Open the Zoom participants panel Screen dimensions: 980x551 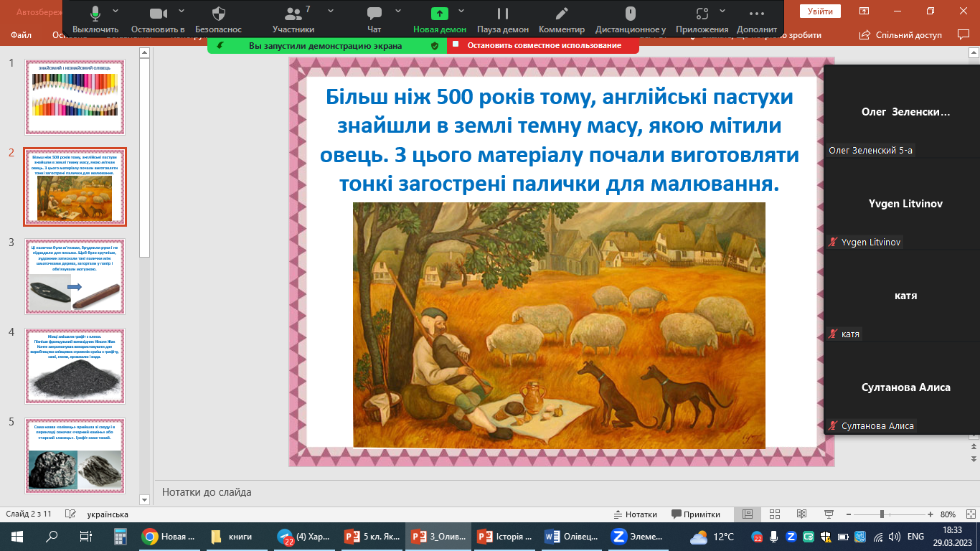293,19
